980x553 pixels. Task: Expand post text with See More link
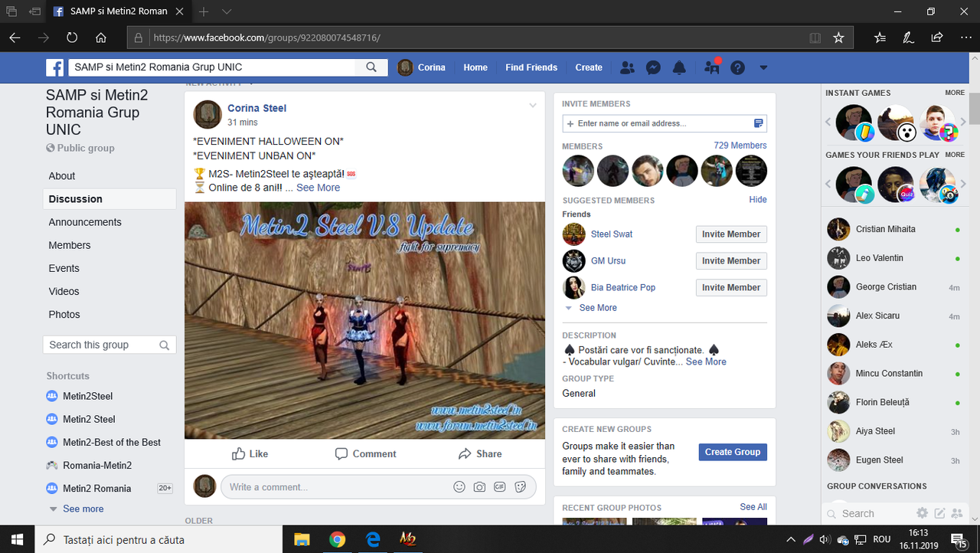[x=318, y=188]
